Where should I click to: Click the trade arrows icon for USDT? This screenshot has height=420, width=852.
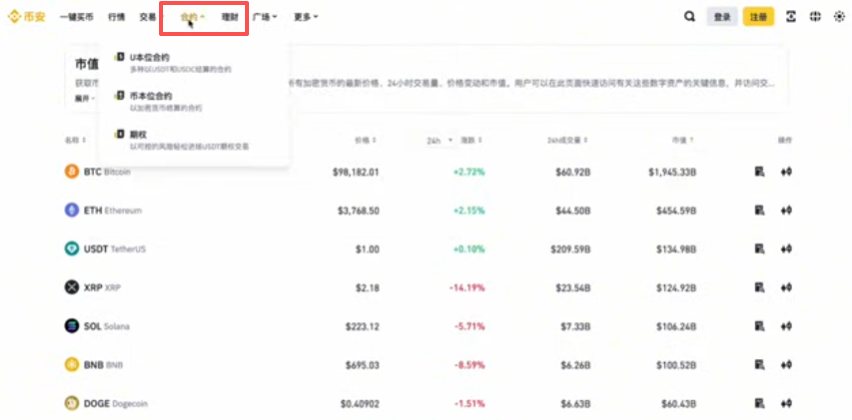point(786,249)
